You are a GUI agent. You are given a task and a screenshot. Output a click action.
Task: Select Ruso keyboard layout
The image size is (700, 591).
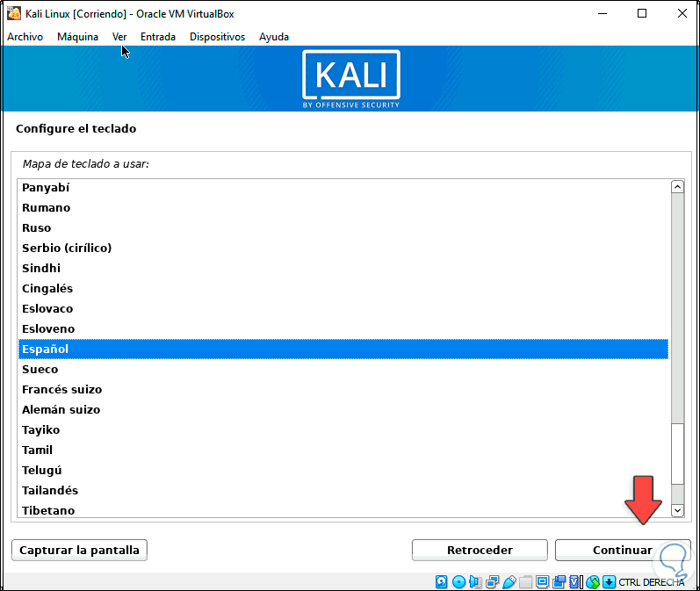pos(343,227)
